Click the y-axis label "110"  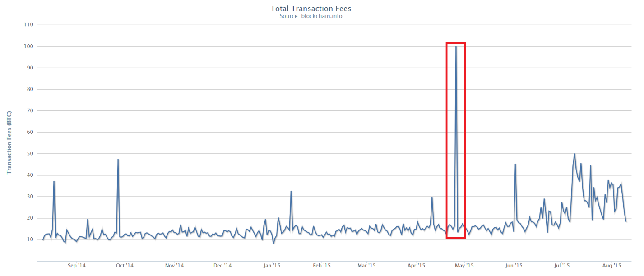tap(28, 25)
